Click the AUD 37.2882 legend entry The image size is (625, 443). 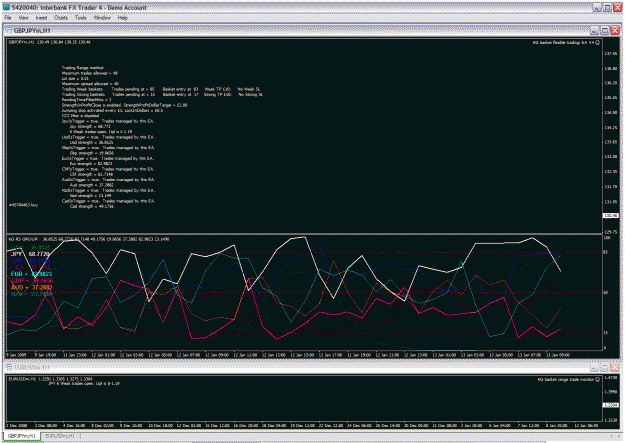tap(31, 287)
